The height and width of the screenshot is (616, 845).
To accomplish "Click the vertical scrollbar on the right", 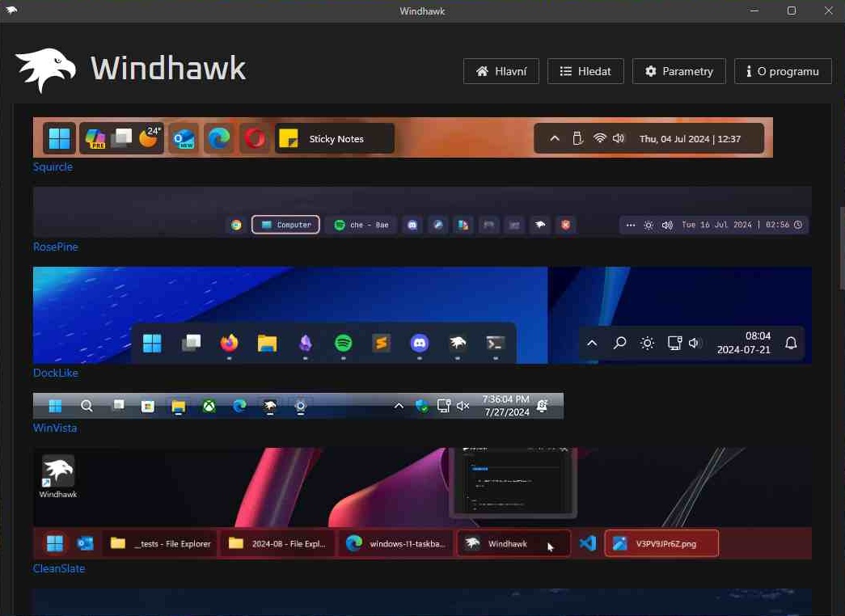I will pos(841,247).
